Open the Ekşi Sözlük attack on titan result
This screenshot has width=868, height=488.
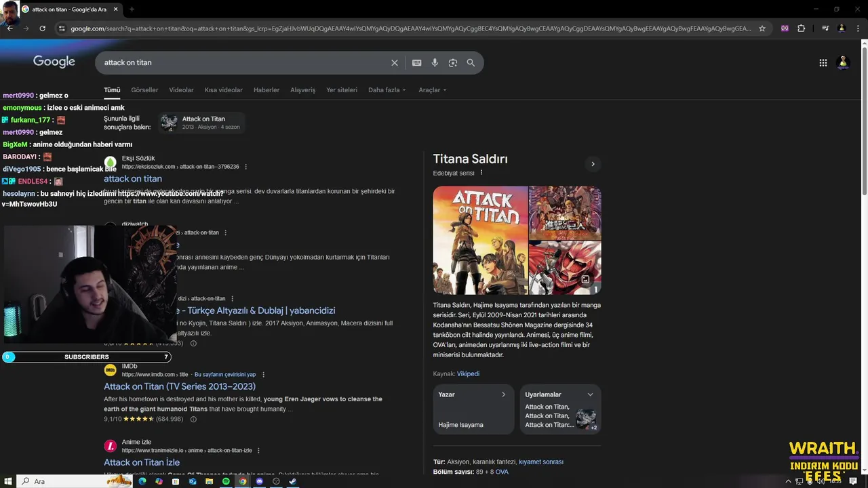133,179
